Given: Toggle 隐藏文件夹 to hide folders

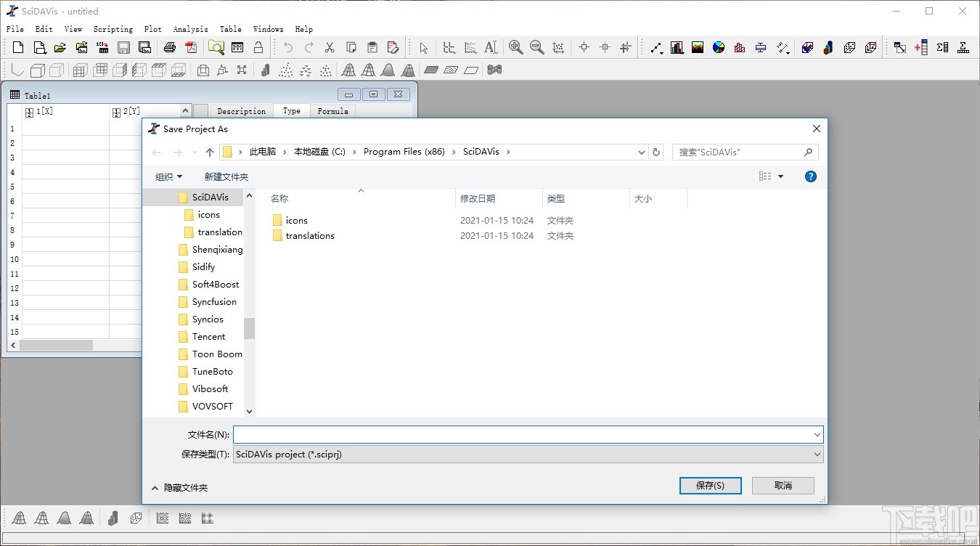Looking at the screenshot, I should (x=179, y=488).
